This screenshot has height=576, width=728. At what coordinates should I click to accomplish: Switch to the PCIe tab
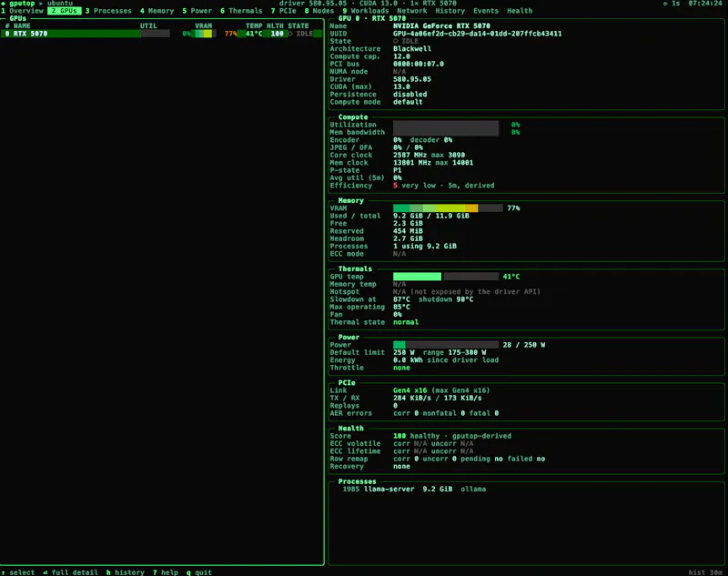pos(283,11)
